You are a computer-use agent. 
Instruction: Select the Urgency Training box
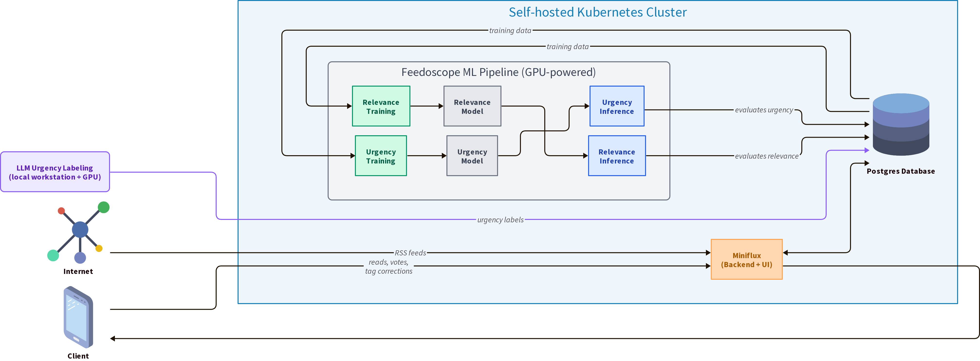381,156
